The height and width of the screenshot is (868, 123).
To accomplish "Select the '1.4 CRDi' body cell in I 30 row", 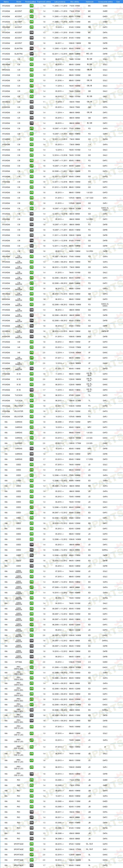I will (x=89, y=219).
